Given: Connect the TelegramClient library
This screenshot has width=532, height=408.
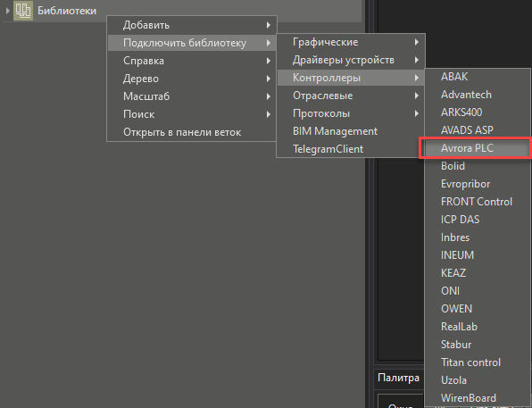Looking at the screenshot, I should [x=351, y=149].
